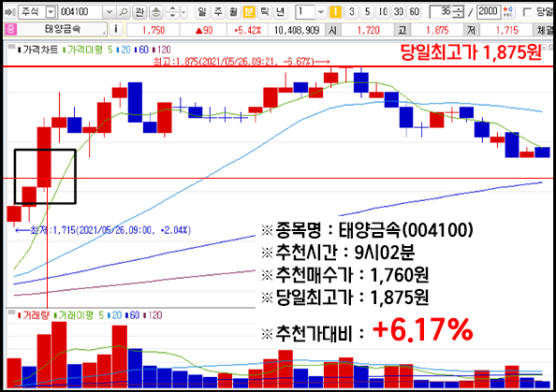
Task: Open small dropdown arrow beside the stepper
Action: point(183,12)
